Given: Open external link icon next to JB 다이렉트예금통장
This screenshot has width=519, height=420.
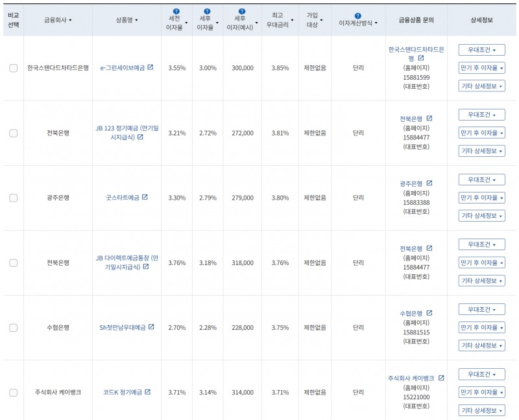Looking at the screenshot, I should [x=145, y=266].
